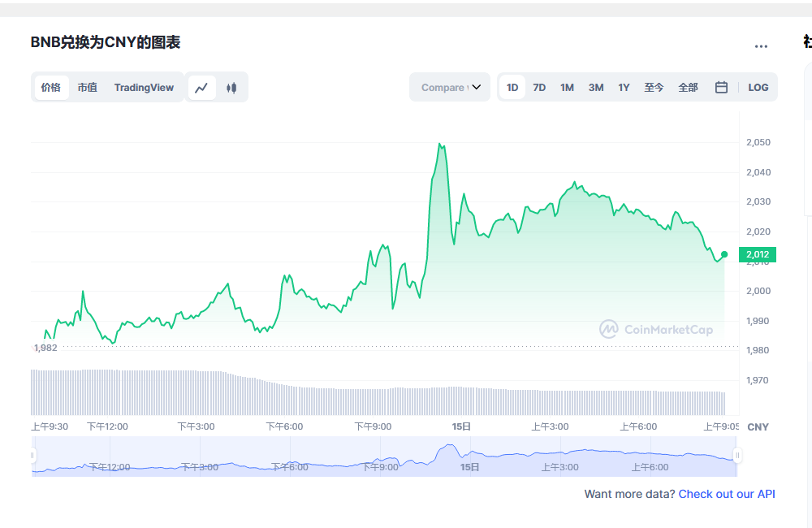Click the current price 2,012 label

coord(757,254)
